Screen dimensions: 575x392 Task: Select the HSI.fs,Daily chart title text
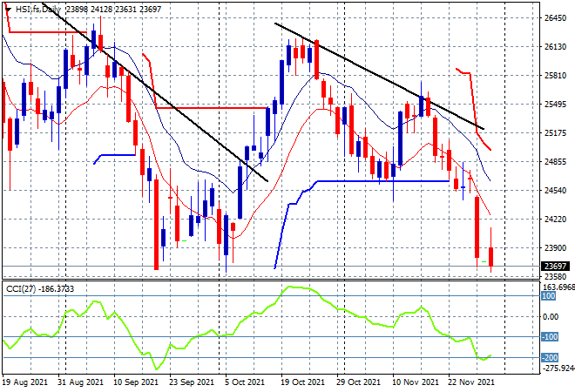coord(38,10)
